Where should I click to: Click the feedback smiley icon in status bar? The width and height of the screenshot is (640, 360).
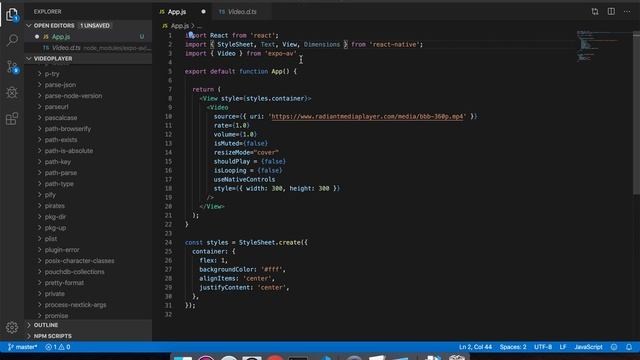[614, 347]
